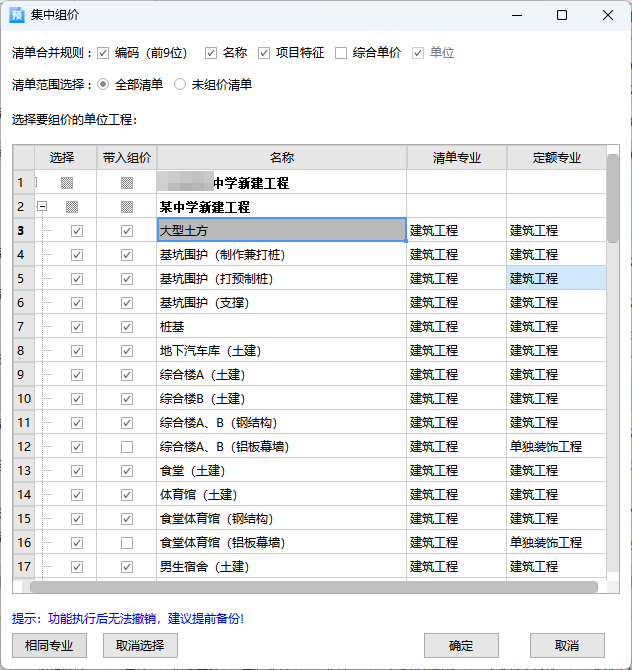Click the app icon in title bar

click(x=17, y=15)
